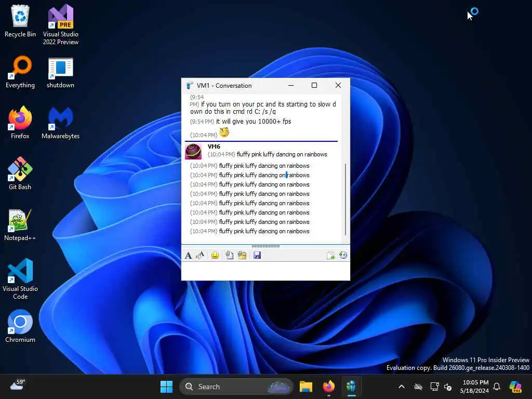Open the font color picker icon
Viewport: 532px width, 399px height.
tap(200, 255)
